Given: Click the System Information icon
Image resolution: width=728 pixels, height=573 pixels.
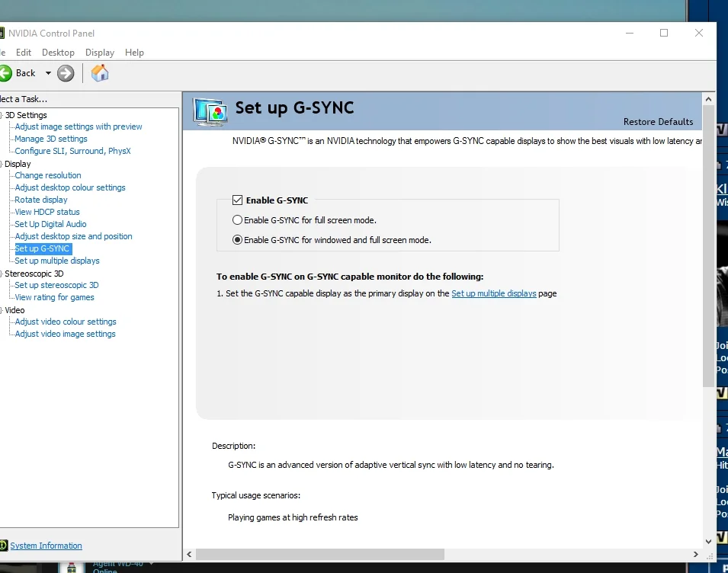Looking at the screenshot, I should click(x=4, y=546).
